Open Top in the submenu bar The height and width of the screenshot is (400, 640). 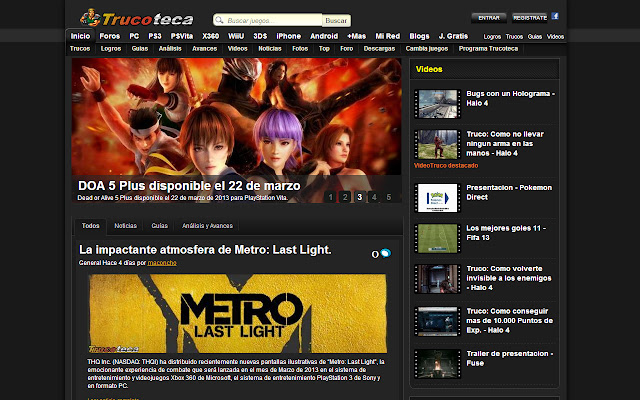coord(324,49)
